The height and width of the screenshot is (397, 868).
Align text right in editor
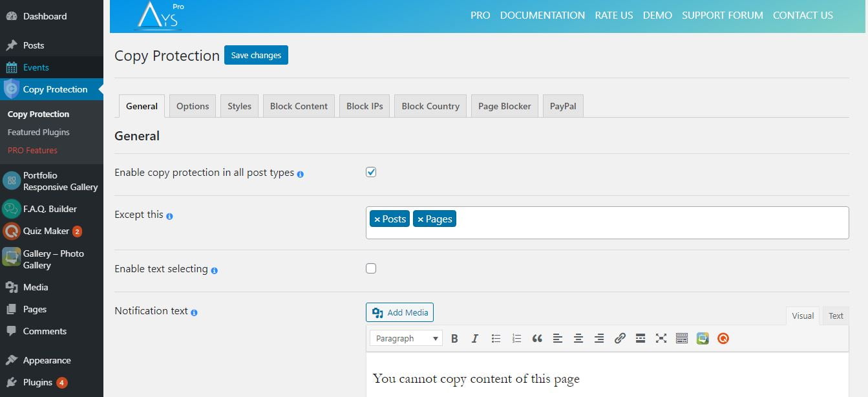pos(599,338)
